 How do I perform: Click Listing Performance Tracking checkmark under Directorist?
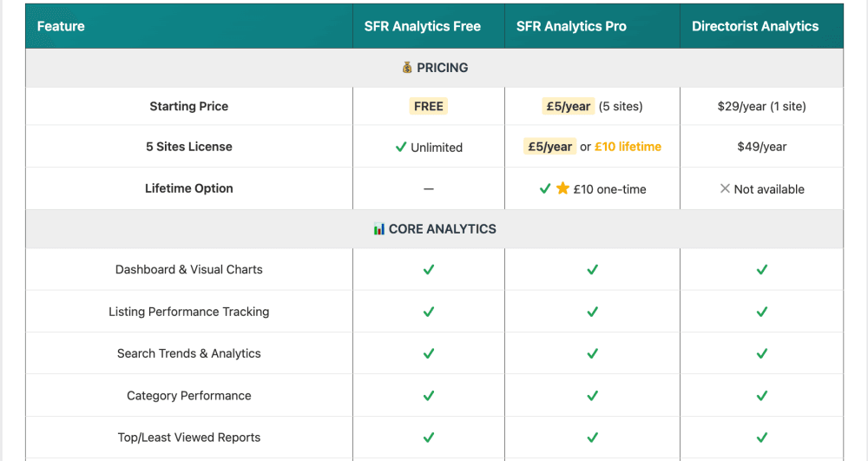pyautogui.click(x=762, y=312)
